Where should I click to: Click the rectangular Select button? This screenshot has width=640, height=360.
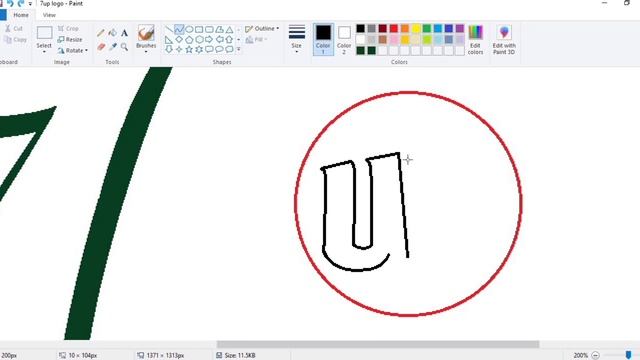(x=44, y=33)
